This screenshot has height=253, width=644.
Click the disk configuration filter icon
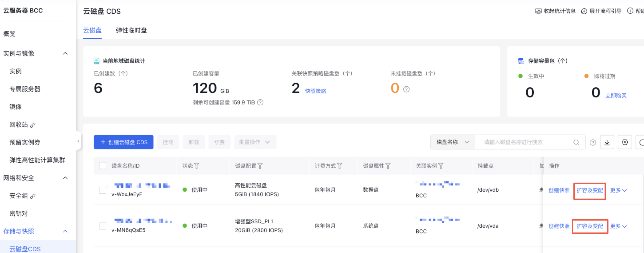coord(260,166)
